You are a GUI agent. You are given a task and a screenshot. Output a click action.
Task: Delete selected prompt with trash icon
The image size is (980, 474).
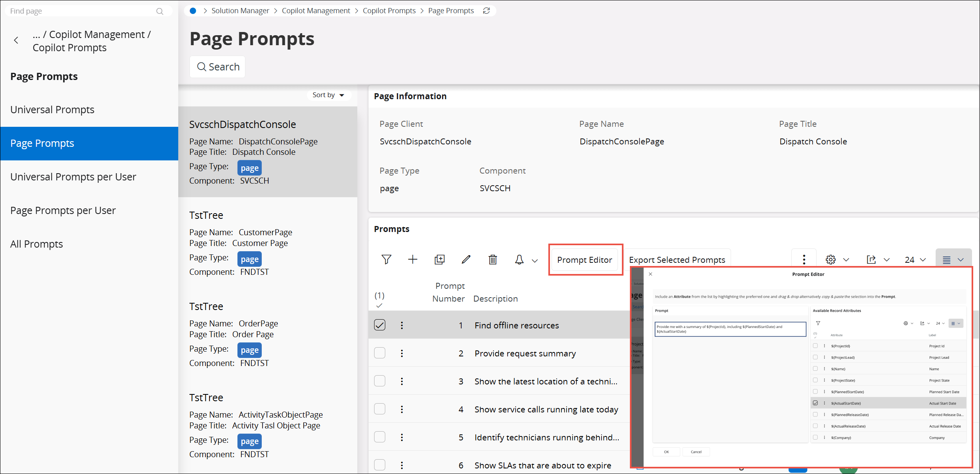493,260
